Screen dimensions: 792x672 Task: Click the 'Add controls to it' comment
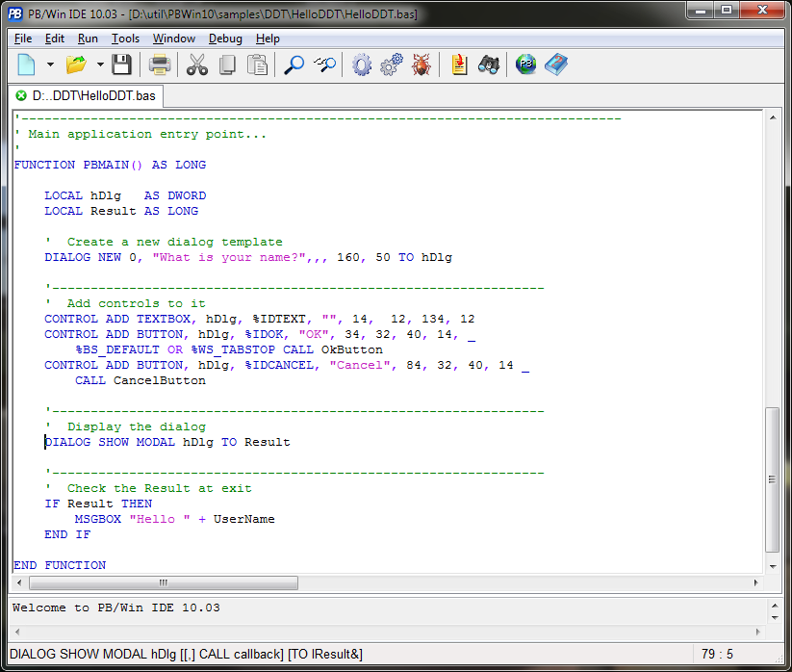[x=137, y=303]
